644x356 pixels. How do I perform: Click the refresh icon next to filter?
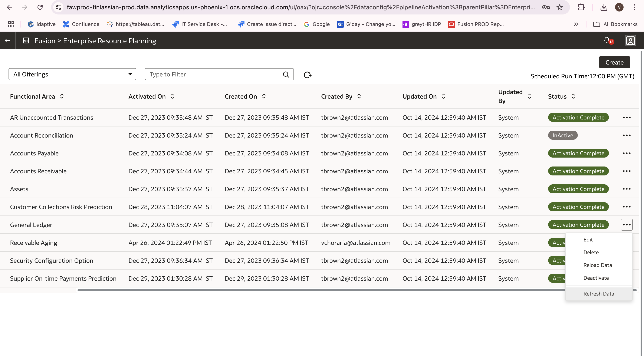click(308, 75)
